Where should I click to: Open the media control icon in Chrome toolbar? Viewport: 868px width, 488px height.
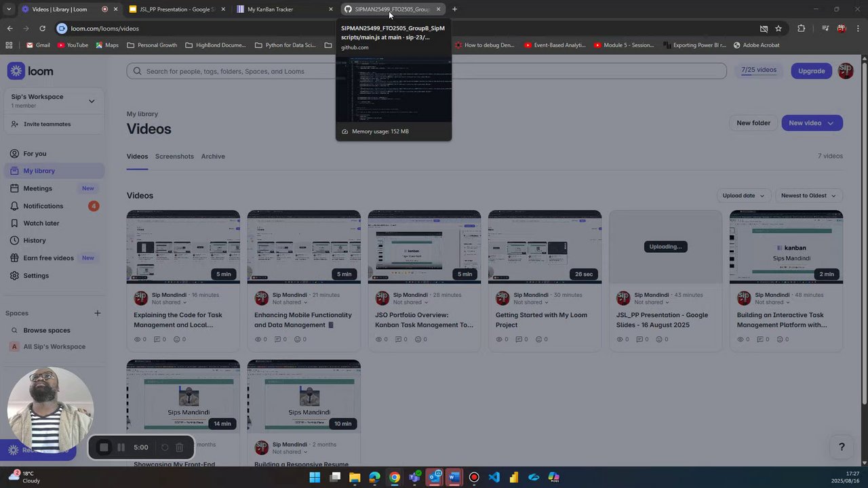pos(825,28)
